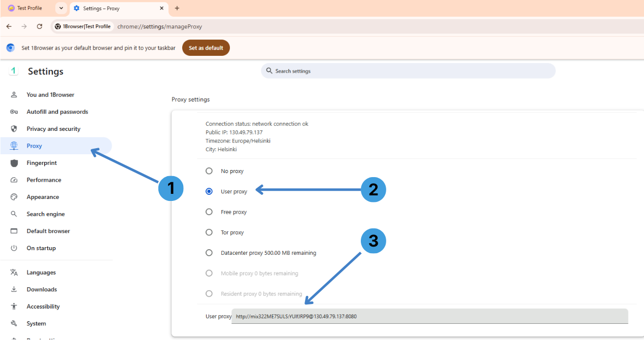
Task: Click the Proxy globe icon in sidebar
Action: click(14, 146)
